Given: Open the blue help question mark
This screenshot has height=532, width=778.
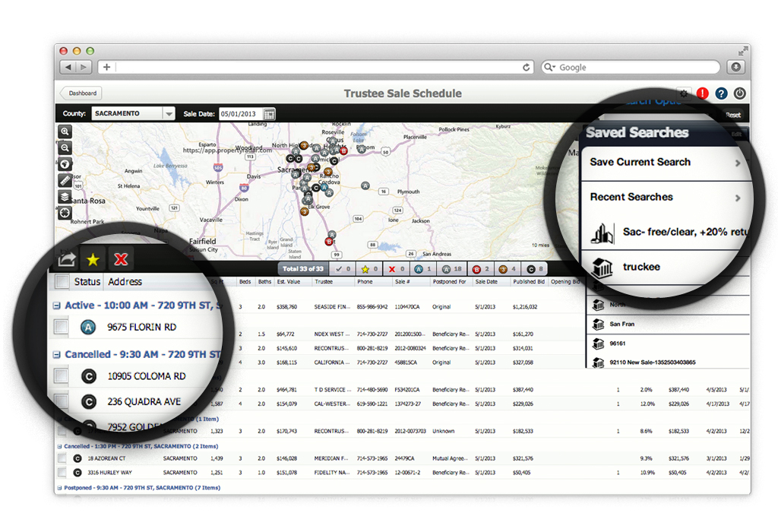Looking at the screenshot, I should (721, 93).
